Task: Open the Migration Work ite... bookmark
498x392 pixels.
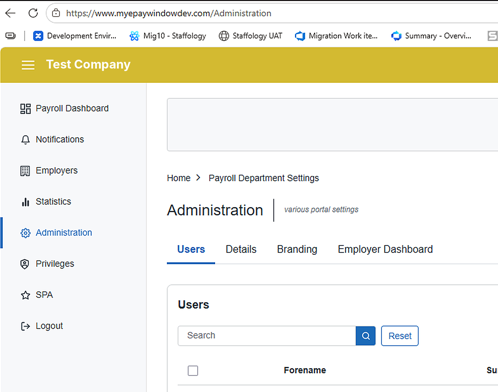Action: click(336, 36)
